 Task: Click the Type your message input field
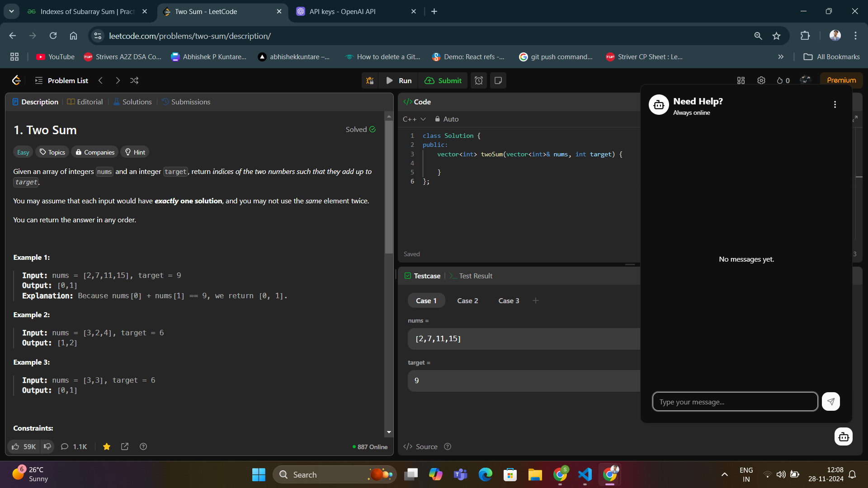[735, 402]
